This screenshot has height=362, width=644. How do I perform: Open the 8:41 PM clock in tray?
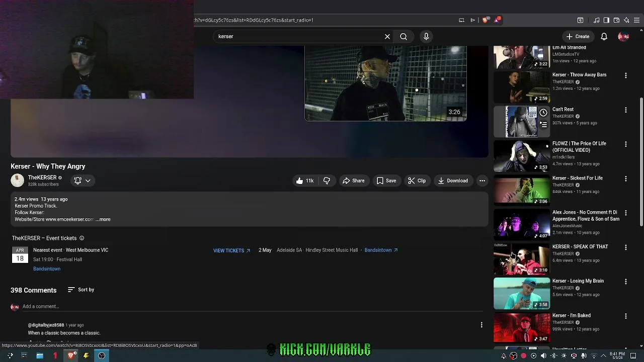pyautogui.click(x=617, y=356)
